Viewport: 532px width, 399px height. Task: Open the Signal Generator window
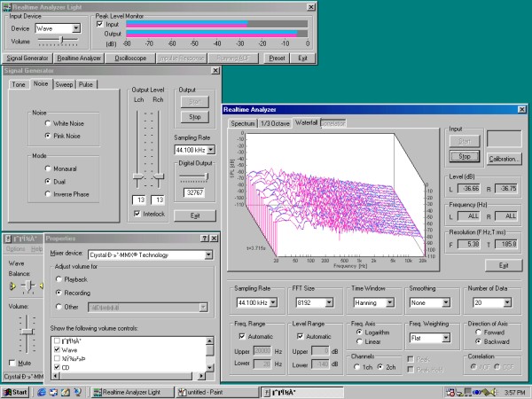(27, 58)
